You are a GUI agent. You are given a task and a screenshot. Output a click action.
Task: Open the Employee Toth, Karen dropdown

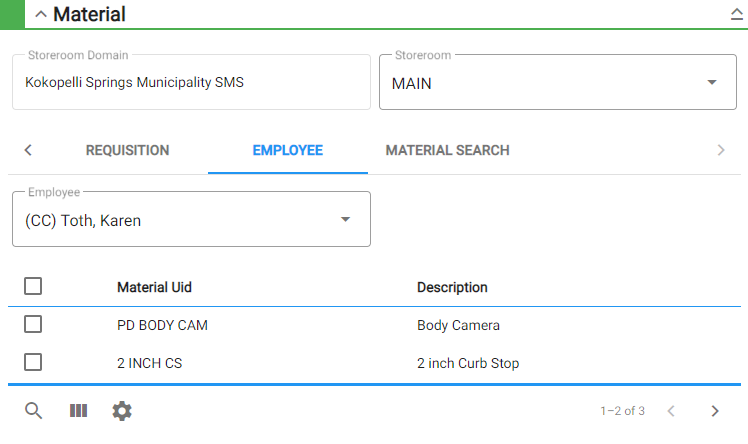point(191,219)
